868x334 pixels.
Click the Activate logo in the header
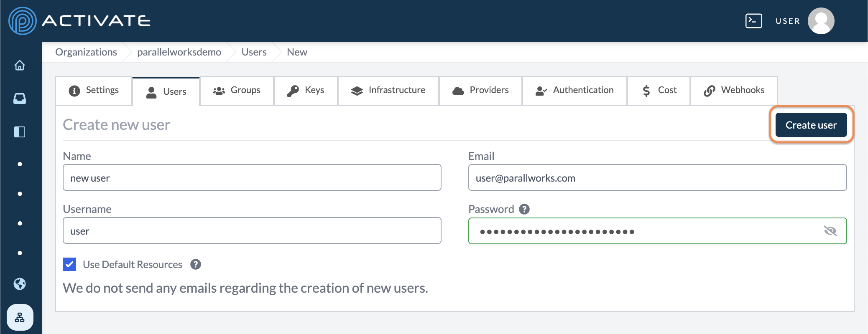[79, 21]
